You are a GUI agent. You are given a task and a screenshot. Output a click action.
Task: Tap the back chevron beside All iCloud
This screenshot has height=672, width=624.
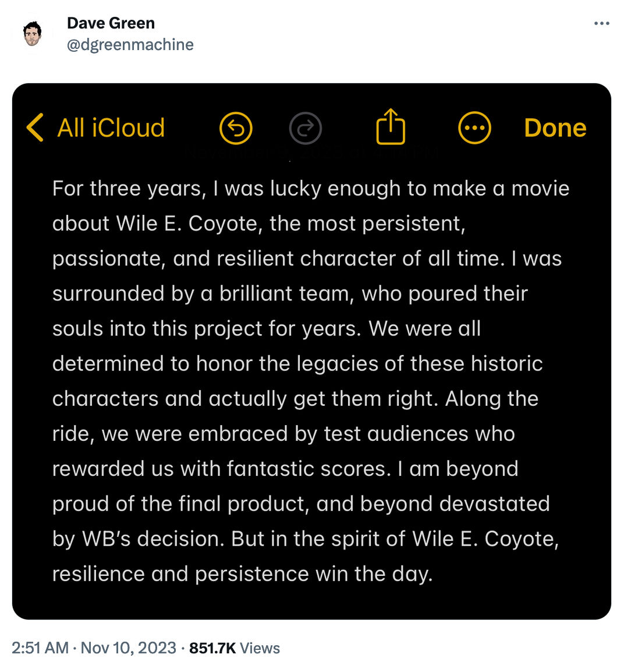[35, 128]
